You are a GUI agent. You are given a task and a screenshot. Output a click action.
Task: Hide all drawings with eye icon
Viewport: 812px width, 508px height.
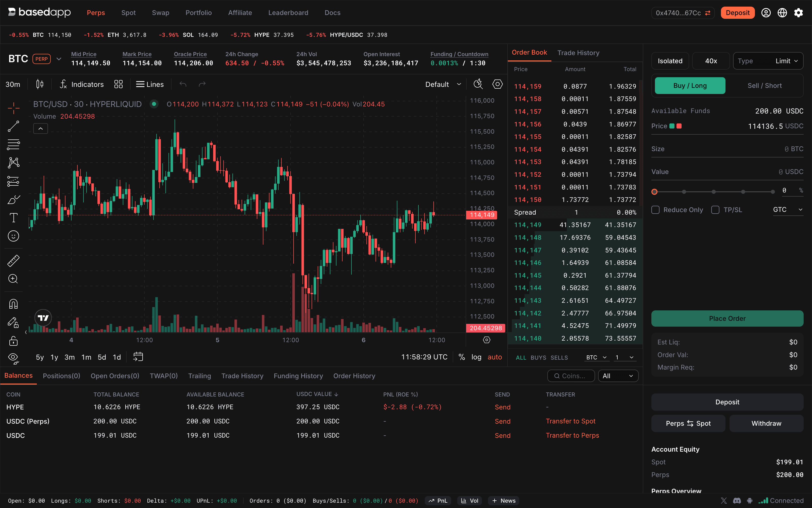[13, 358]
